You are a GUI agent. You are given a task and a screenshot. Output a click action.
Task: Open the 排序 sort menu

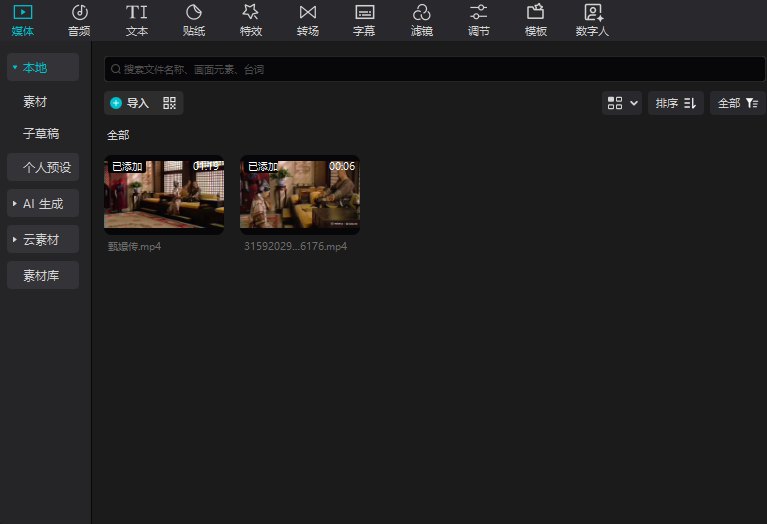[x=676, y=103]
